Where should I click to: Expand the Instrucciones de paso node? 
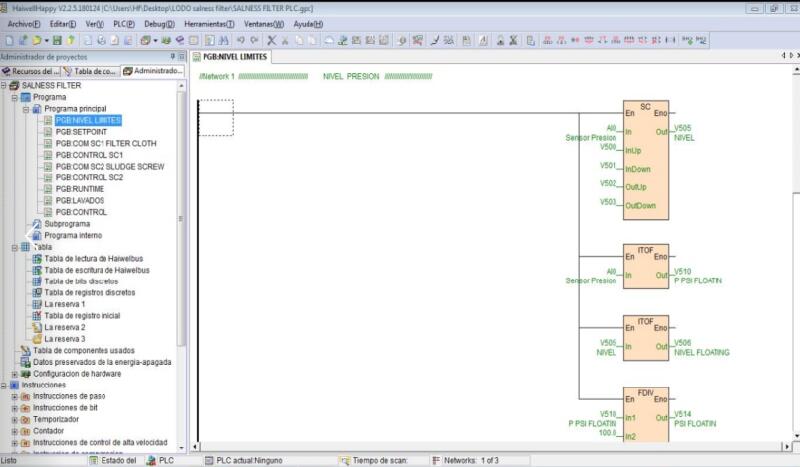[14, 396]
